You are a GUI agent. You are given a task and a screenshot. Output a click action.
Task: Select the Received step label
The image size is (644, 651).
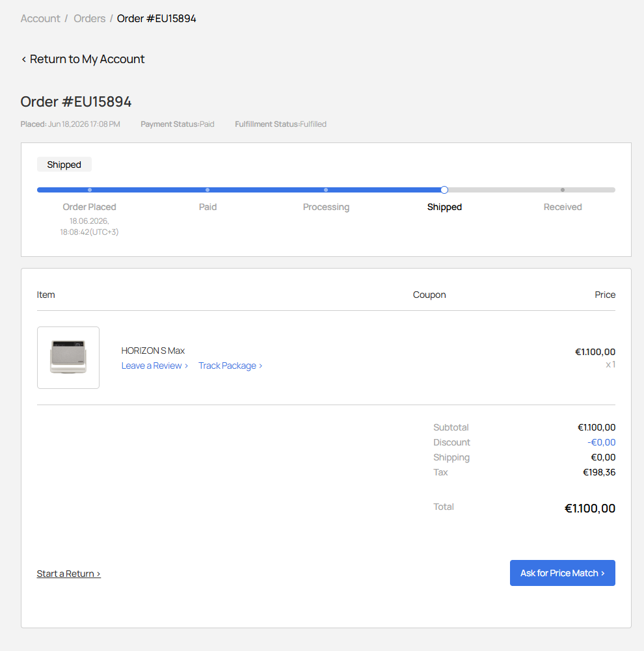coord(563,207)
